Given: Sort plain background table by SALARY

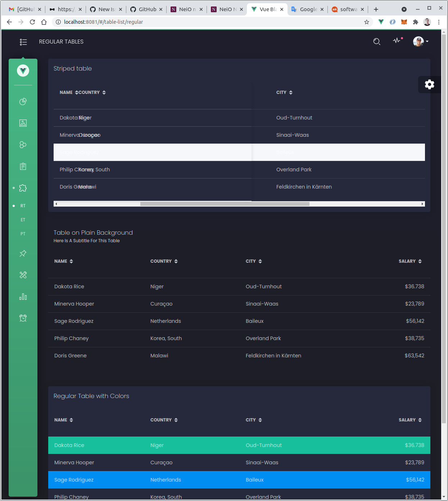Looking at the screenshot, I should point(410,261).
